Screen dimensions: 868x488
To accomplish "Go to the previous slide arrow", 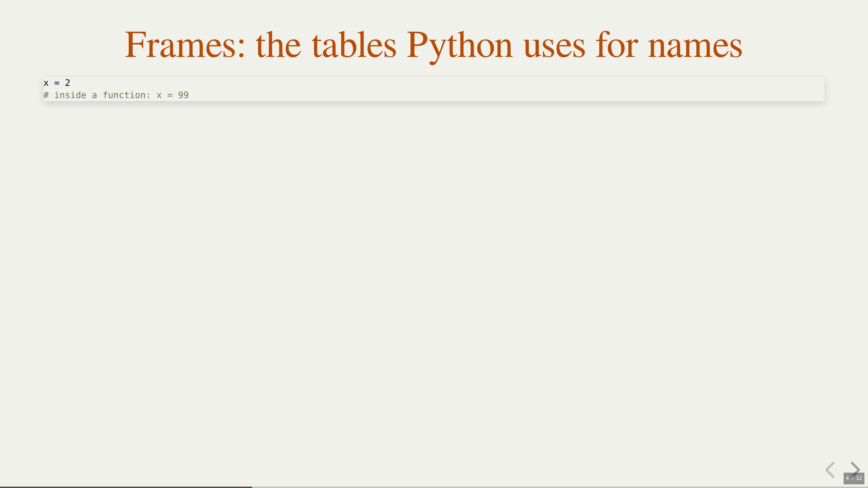I will click(830, 469).
